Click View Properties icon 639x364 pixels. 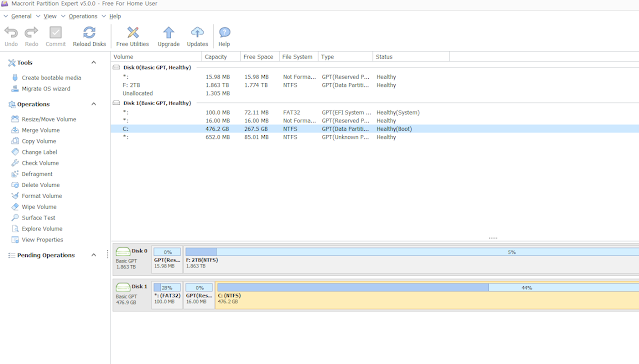click(x=15, y=240)
